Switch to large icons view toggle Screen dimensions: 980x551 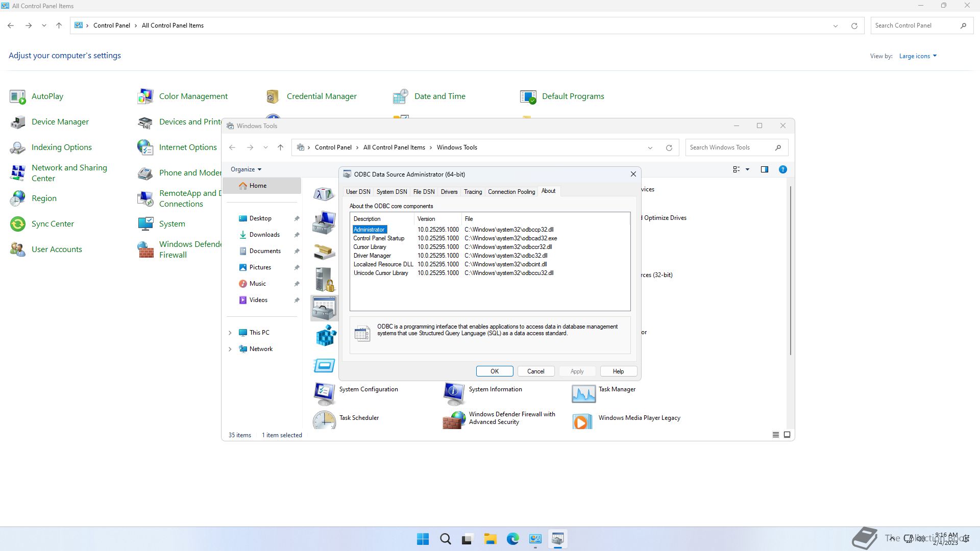(x=787, y=435)
